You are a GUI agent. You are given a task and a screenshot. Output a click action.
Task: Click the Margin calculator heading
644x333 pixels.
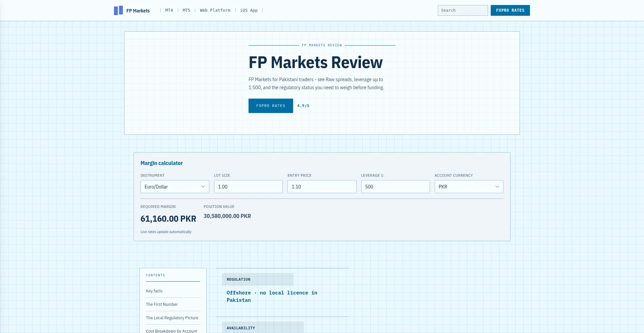[x=161, y=163]
